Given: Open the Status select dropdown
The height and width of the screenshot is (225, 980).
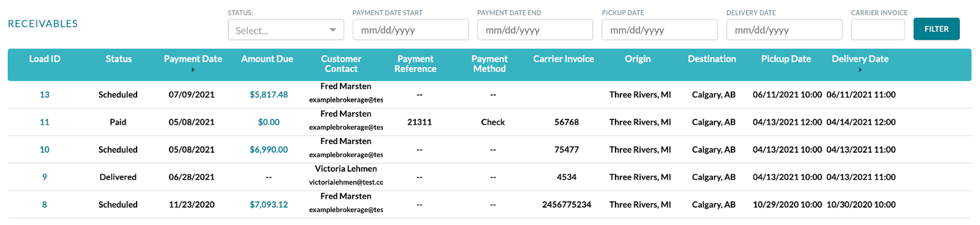Looking at the screenshot, I should point(285,29).
